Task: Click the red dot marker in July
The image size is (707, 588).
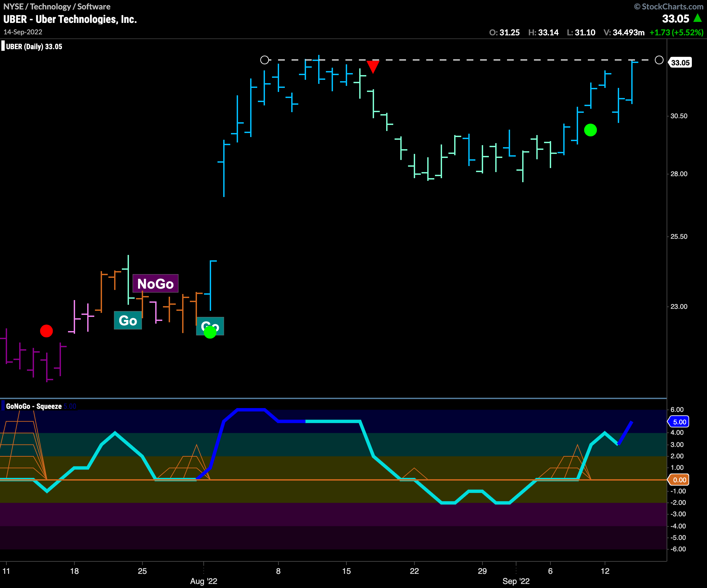Action: point(46,331)
